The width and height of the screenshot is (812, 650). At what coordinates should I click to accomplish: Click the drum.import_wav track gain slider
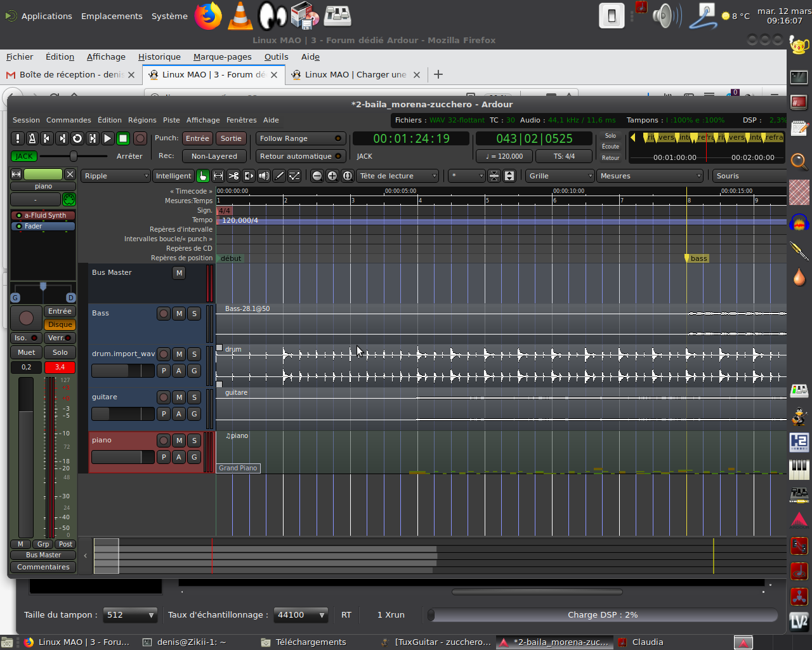coord(123,371)
